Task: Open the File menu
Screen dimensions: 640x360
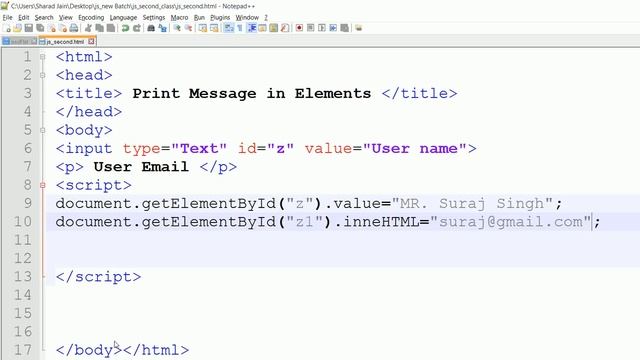Action: point(7,18)
